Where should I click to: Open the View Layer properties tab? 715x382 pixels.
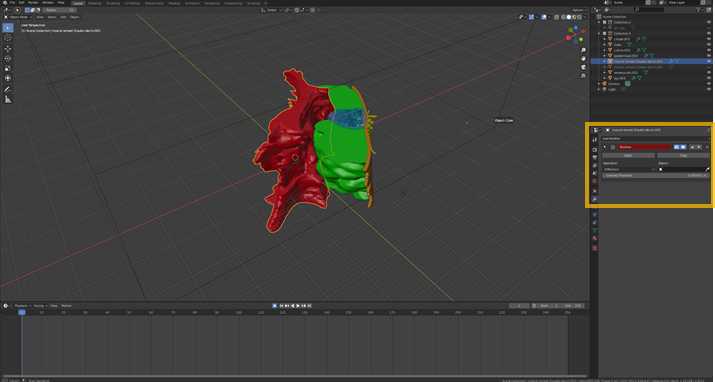pyautogui.click(x=595, y=165)
